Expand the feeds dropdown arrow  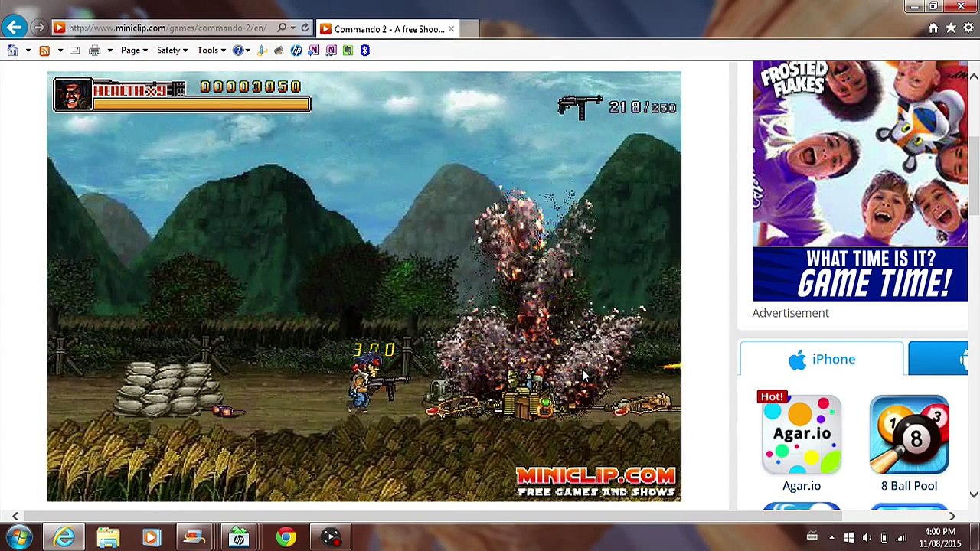click(60, 51)
